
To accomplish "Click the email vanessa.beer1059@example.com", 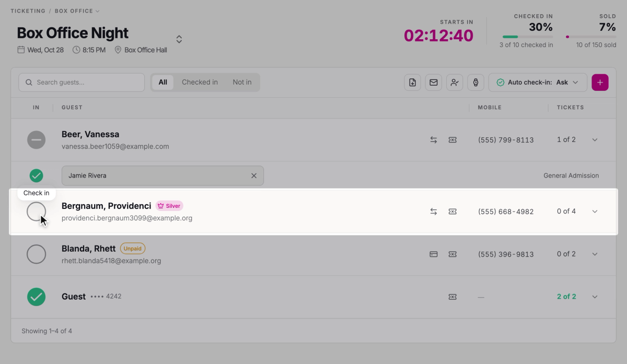I will tap(115, 147).
